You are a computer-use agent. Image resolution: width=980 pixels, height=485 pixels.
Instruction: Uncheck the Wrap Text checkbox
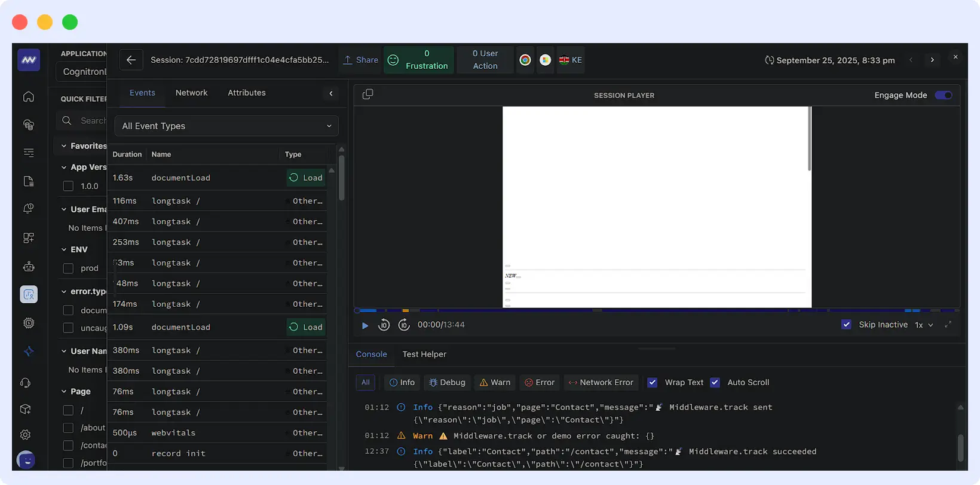point(653,383)
